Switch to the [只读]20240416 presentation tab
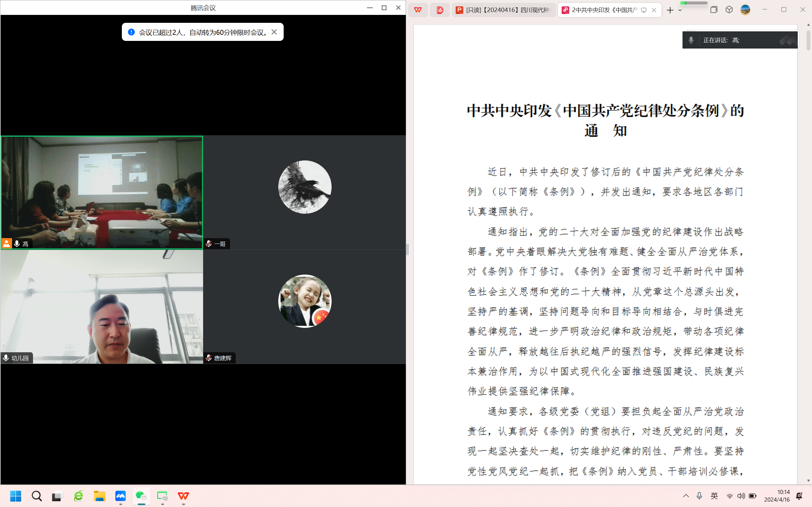 coord(503,10)
